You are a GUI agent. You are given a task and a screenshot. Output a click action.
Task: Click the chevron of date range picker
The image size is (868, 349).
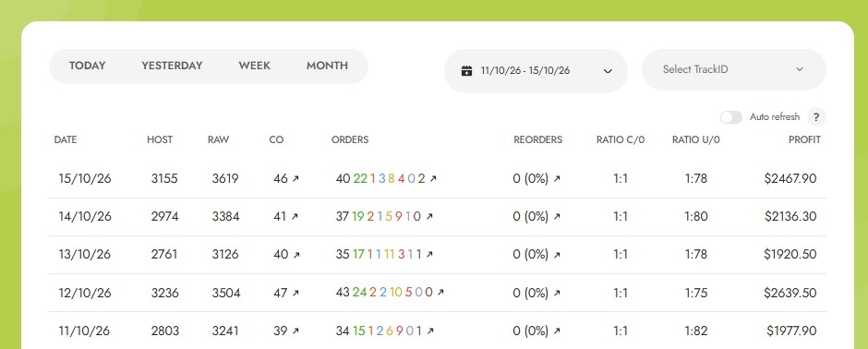(x=608, y=71)
